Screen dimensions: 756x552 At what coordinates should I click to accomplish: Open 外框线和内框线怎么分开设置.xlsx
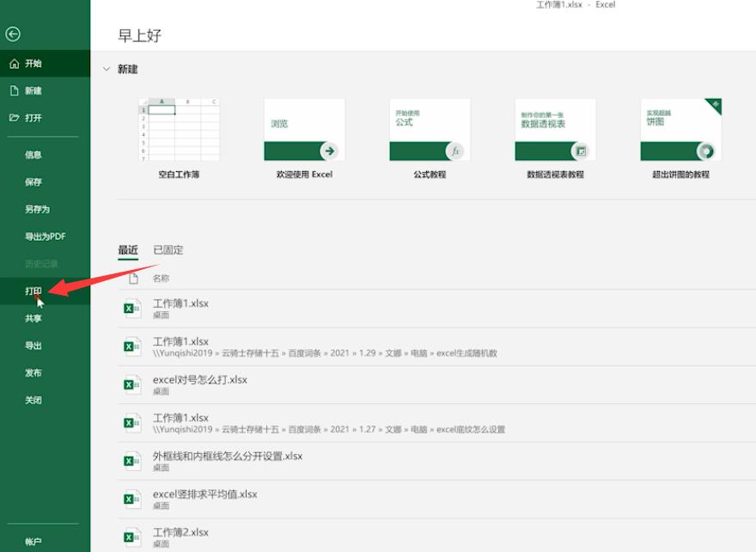(436, 461)
